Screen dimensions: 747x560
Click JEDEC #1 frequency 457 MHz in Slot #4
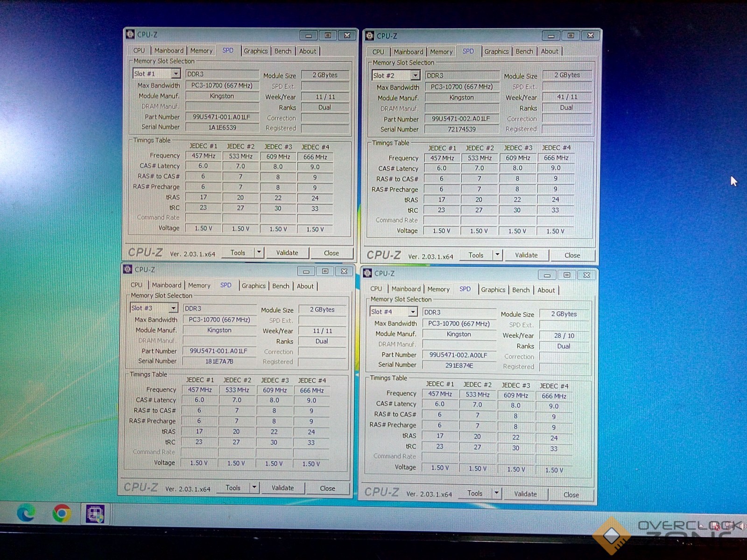(x=440, y=394)
